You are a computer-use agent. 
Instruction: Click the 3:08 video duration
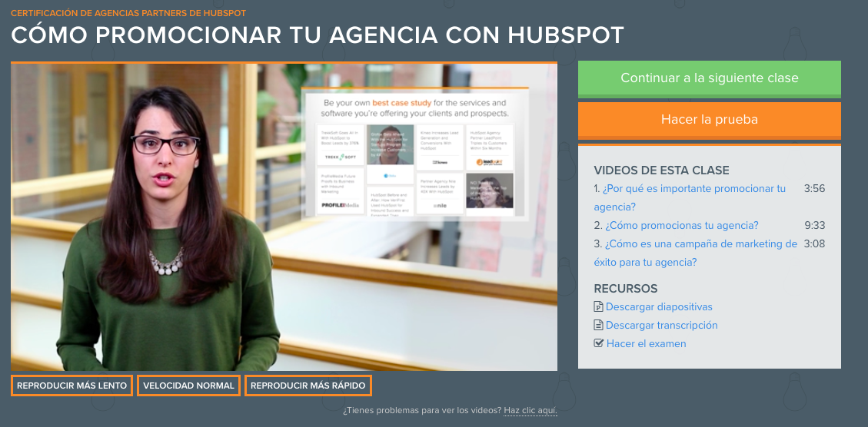[x=814, y=244]
